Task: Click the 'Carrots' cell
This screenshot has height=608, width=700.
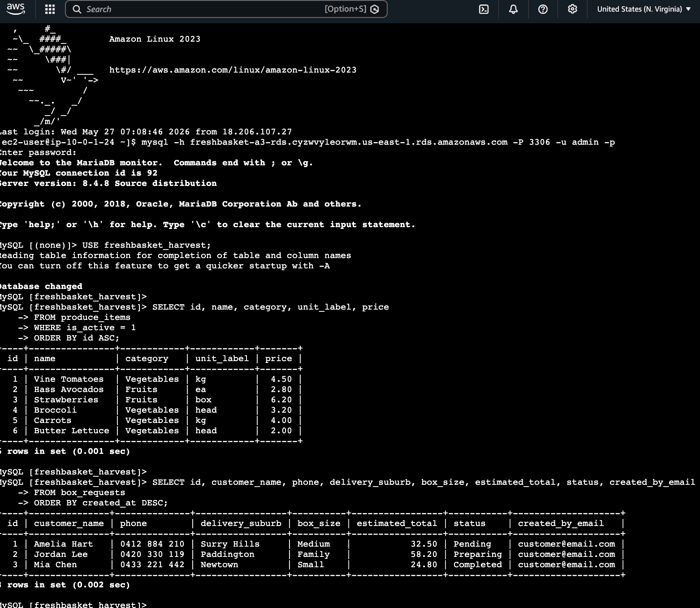Action: [x=52, y=420]
